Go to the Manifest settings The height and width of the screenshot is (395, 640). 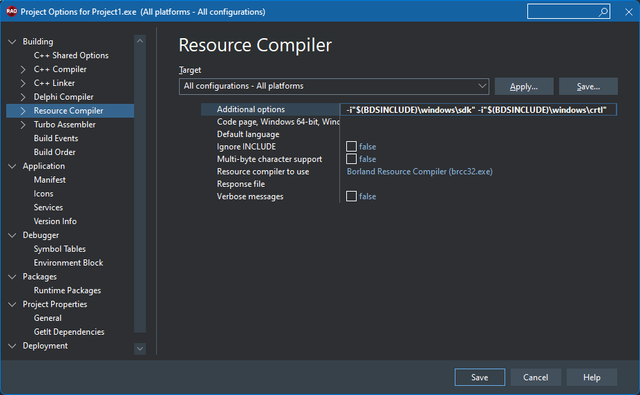(50, 180)
